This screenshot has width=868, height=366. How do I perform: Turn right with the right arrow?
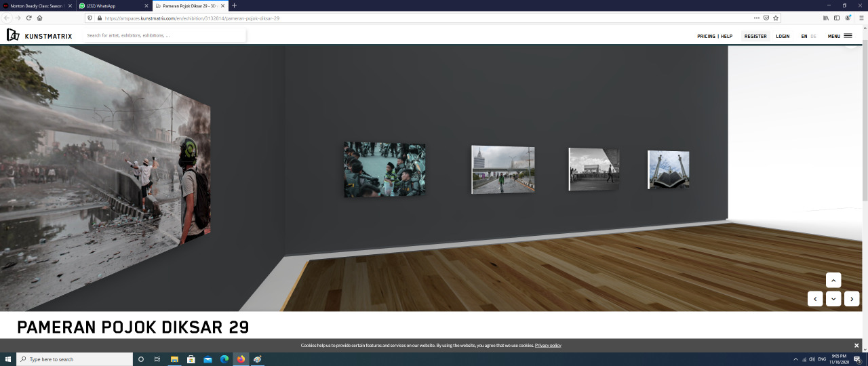tap(852, 298)
